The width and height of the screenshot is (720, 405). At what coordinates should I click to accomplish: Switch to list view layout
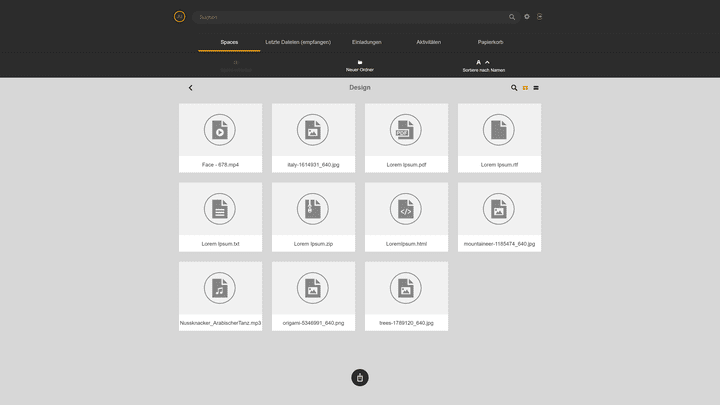click(537, 88)
